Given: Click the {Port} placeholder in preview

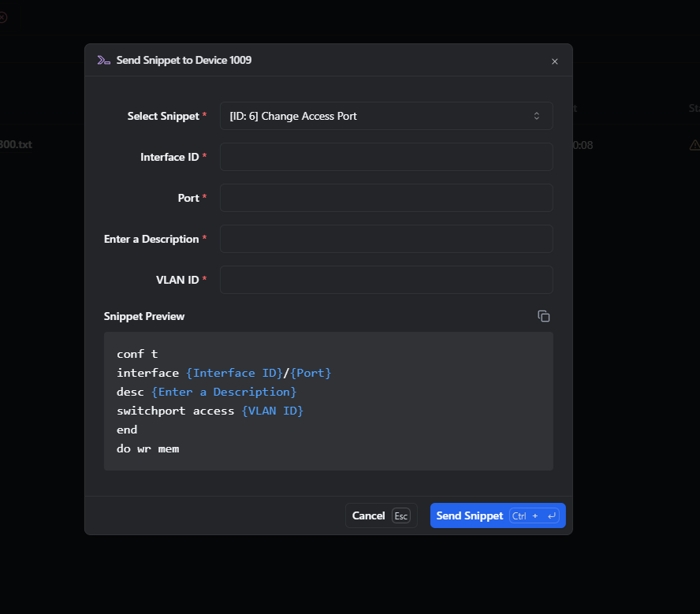Looking at the screenshot, I should tap(311, 373).
